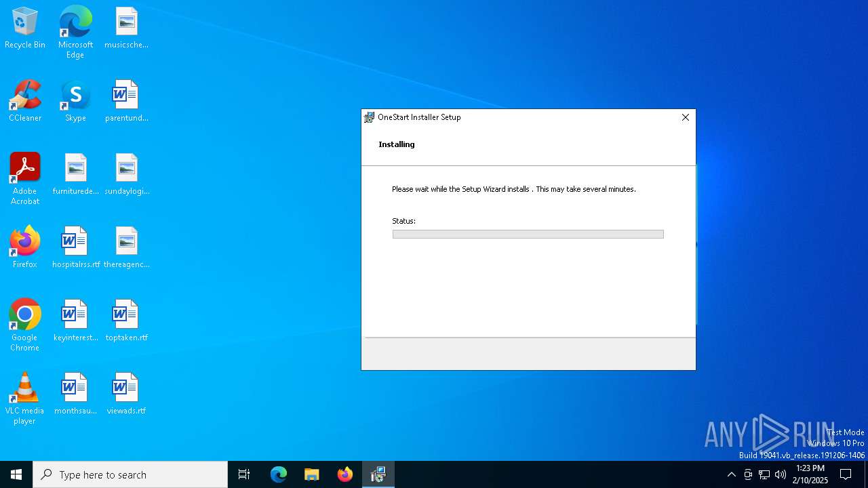Viewport: 868px width, 488px height.
Task: Open the Action Center notifications
Action: point(846,474)
